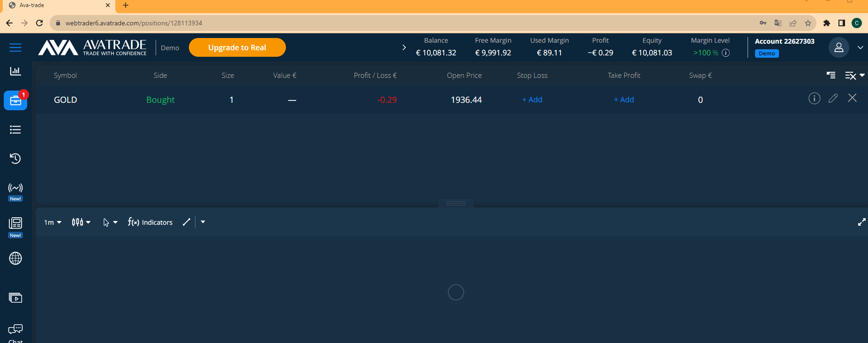Screen dimensions: 868x343
Task: Click the Demo account badge
Action: [767, 53]
